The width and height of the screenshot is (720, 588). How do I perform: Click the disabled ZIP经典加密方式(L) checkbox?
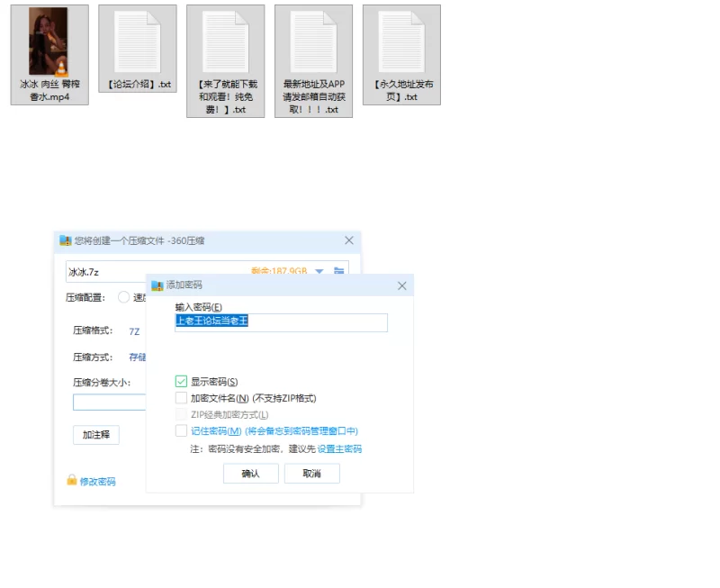[181, 414]
